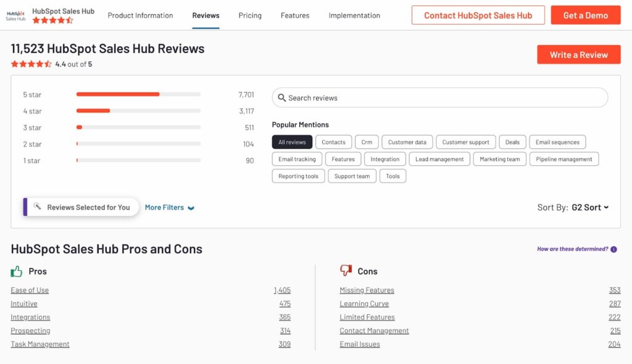Filter by the Tools chip

tap(393, 176)
